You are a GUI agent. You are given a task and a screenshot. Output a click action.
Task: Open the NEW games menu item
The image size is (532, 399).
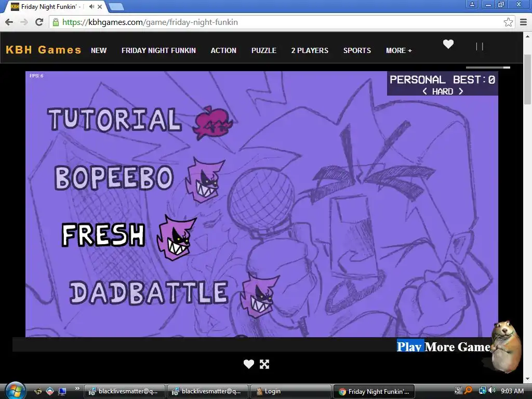[x=99, y=50]
